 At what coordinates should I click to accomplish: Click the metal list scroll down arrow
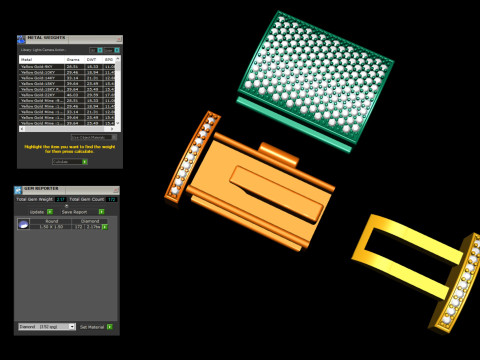point(117,123)
